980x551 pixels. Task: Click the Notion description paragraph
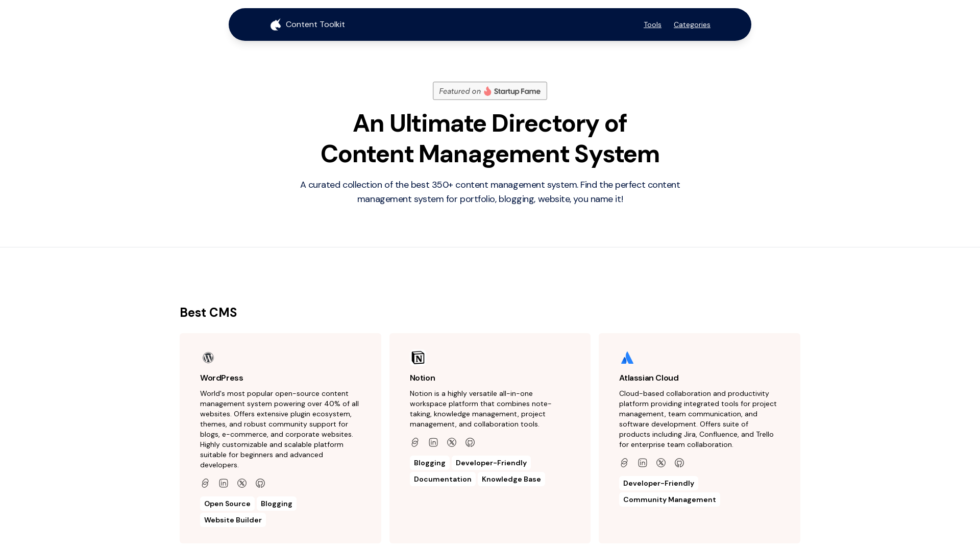(481, 409)
